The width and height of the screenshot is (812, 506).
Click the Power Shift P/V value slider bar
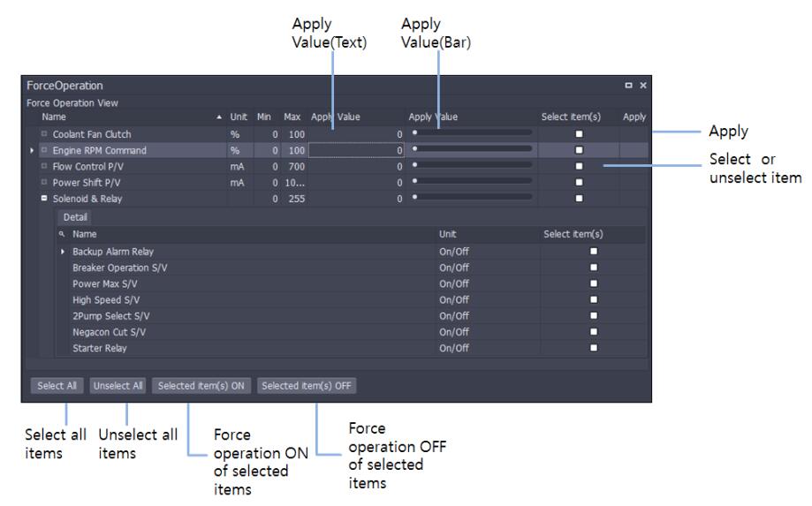[x=473, y=181]
